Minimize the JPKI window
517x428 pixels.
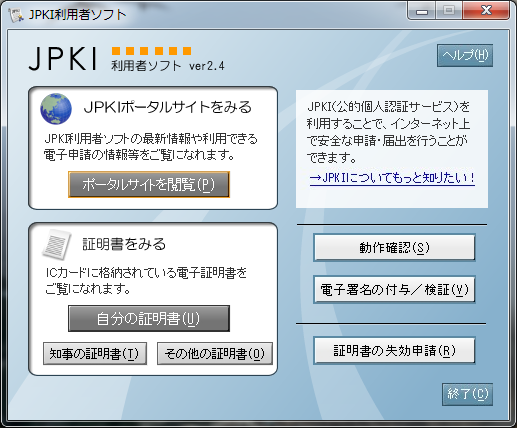[422, 12]
